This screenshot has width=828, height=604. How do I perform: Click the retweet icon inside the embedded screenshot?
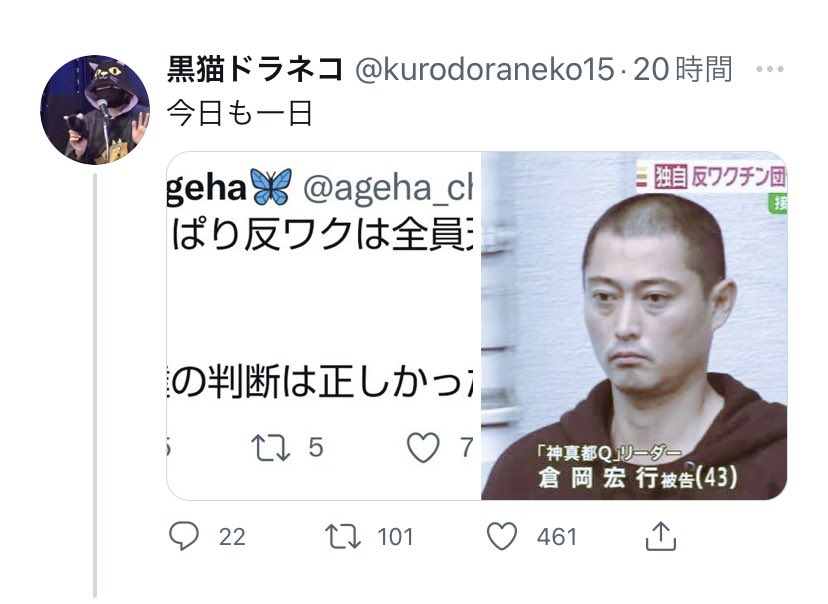[x=270, y=448]
